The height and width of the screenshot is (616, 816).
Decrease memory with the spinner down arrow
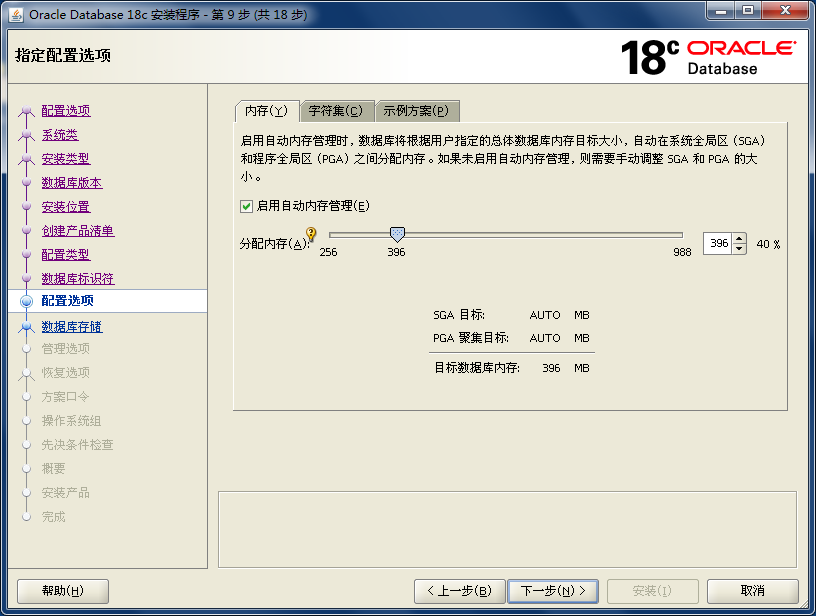(739, 249)
